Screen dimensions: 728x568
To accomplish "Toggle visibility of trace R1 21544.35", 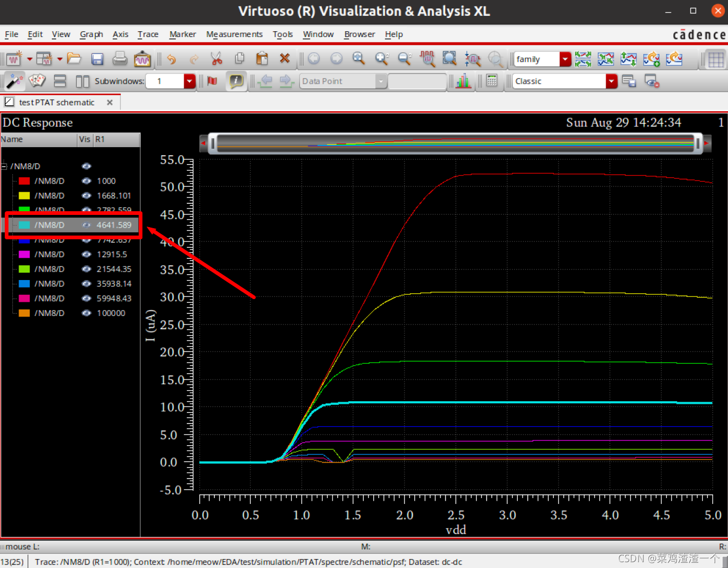I will (86, 269).
